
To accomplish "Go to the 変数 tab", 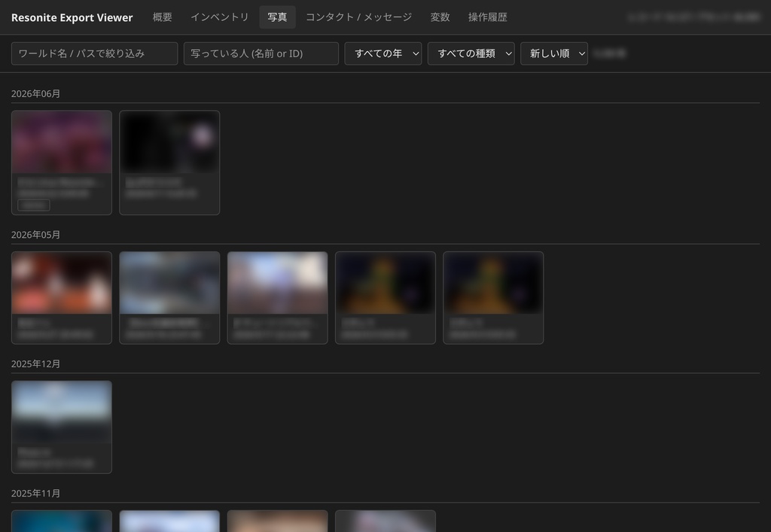I will pos(440,17).
